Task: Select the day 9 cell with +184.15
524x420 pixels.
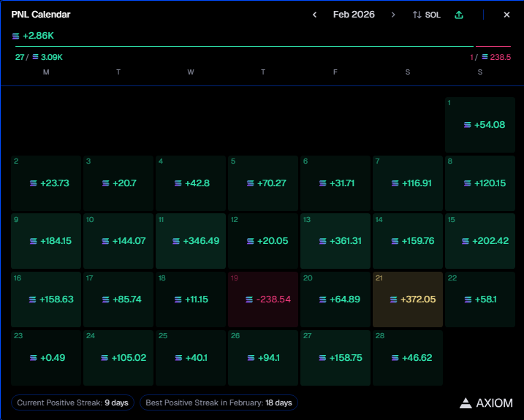Action: coord(46,241)
